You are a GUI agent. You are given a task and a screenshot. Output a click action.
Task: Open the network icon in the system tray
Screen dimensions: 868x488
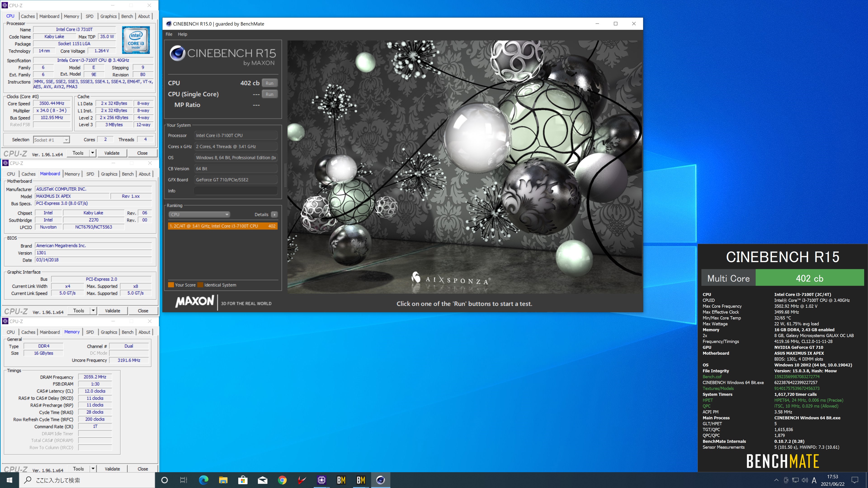[795, 480]
